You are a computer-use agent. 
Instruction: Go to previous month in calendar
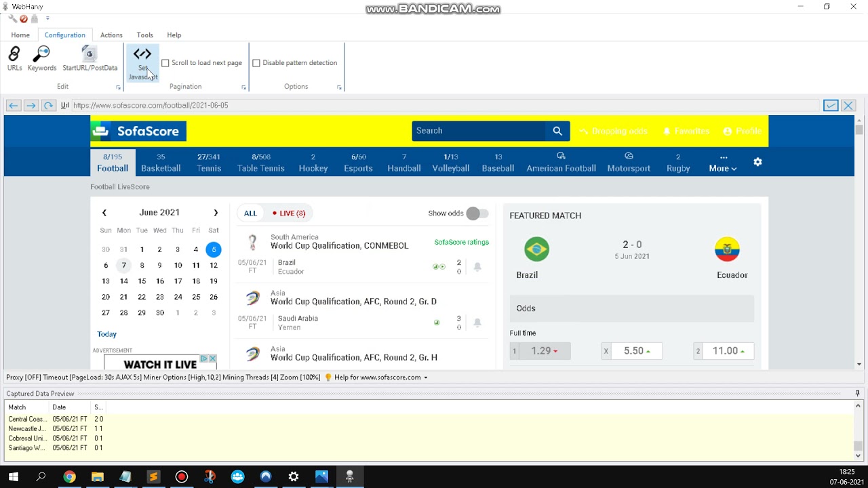[104, 213]
